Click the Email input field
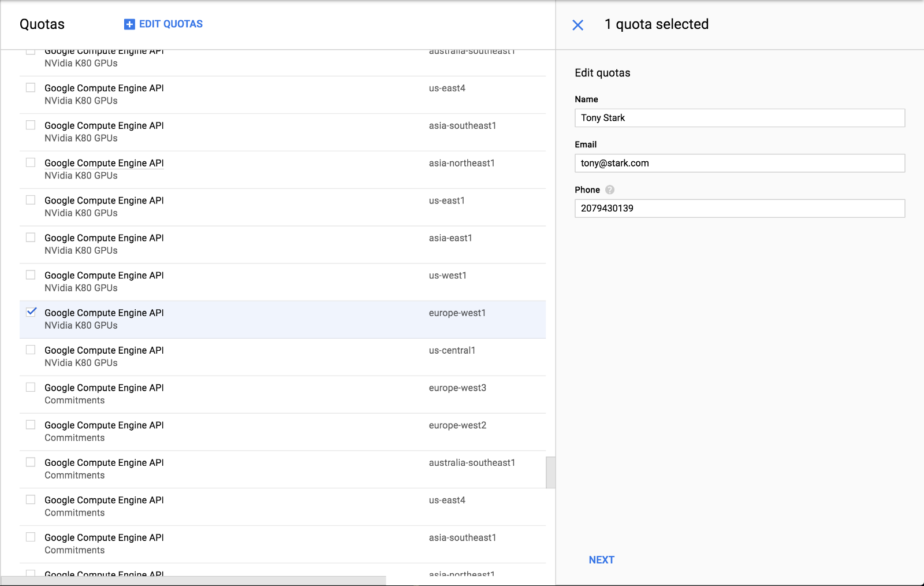This screenshot has height=586, width=924. pyautogui.click(x=739, y=163)
